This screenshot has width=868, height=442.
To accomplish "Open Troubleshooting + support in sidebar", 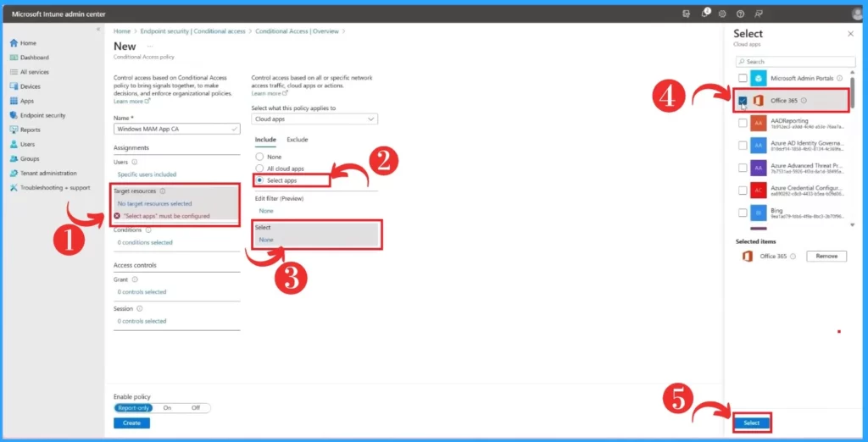I will (50, 187).
